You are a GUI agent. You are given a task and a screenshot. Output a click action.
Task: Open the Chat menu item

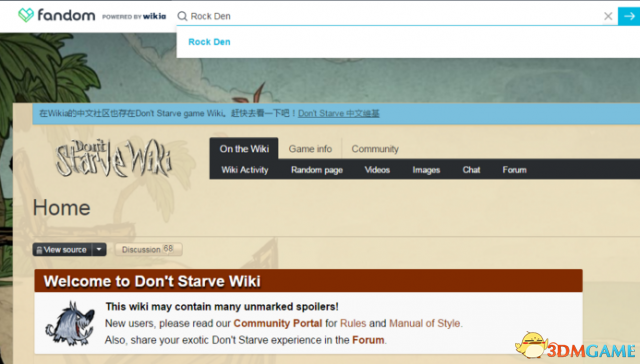point(471,170)
